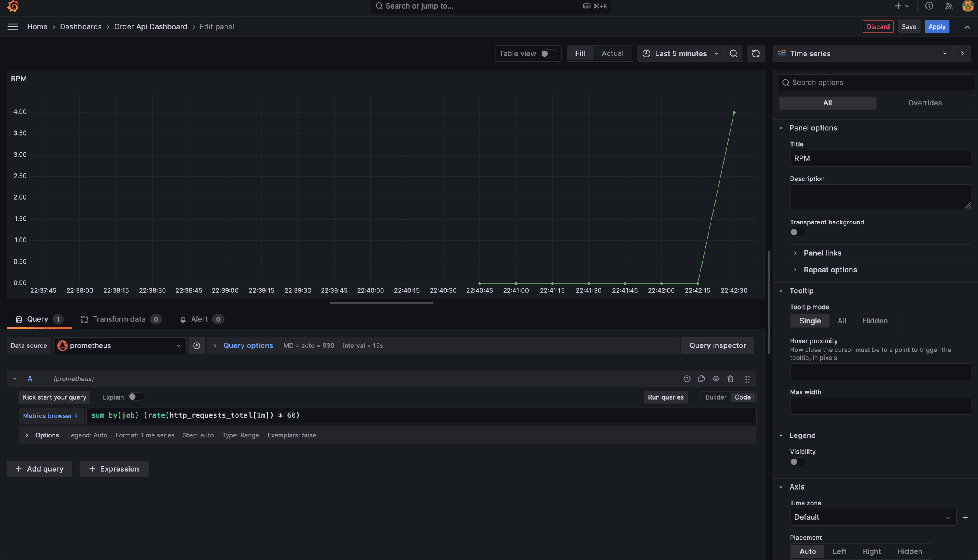Enable Transparent background switch
The height and width of the screenshot is (560, 978).
pyautogui.click(x=797, y=232)
